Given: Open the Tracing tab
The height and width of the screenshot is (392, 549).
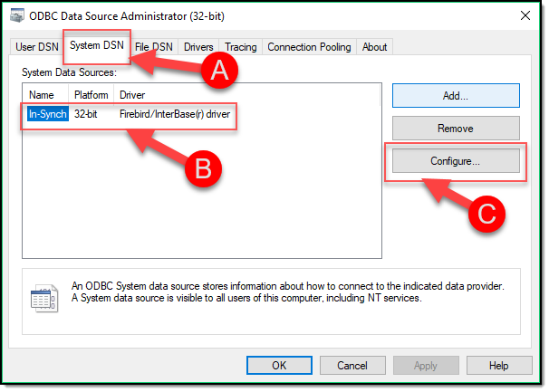Looking at the screenshot, I should click(x=240, y=47).
